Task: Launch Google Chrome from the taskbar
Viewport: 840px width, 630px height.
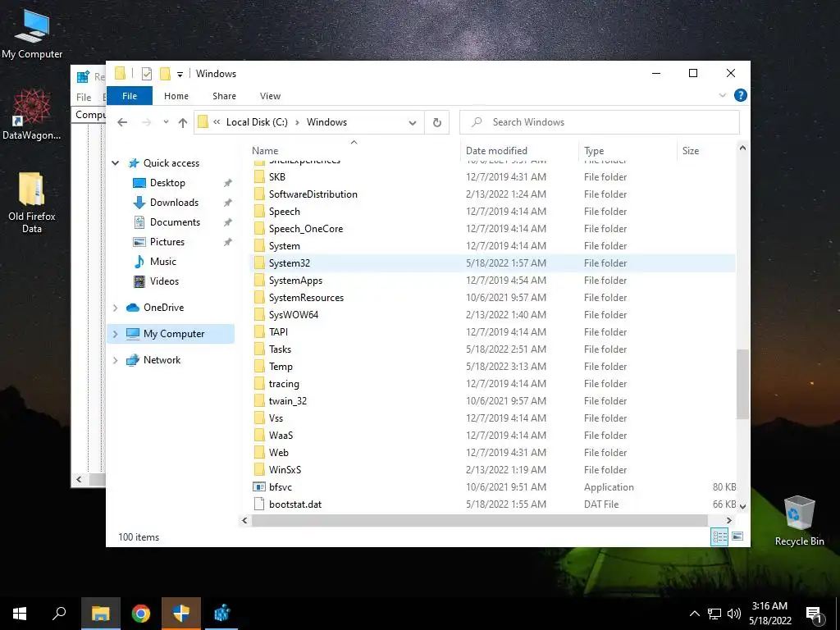Action: point(141,614)
